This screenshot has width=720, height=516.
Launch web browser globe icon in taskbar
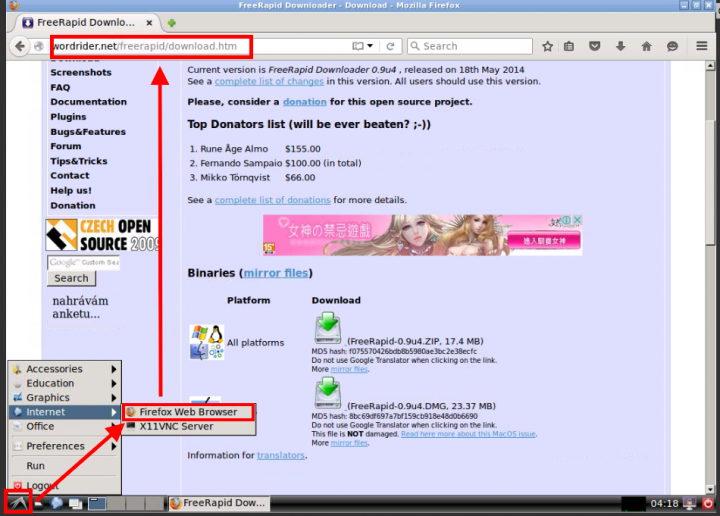(x=56, y=503)
